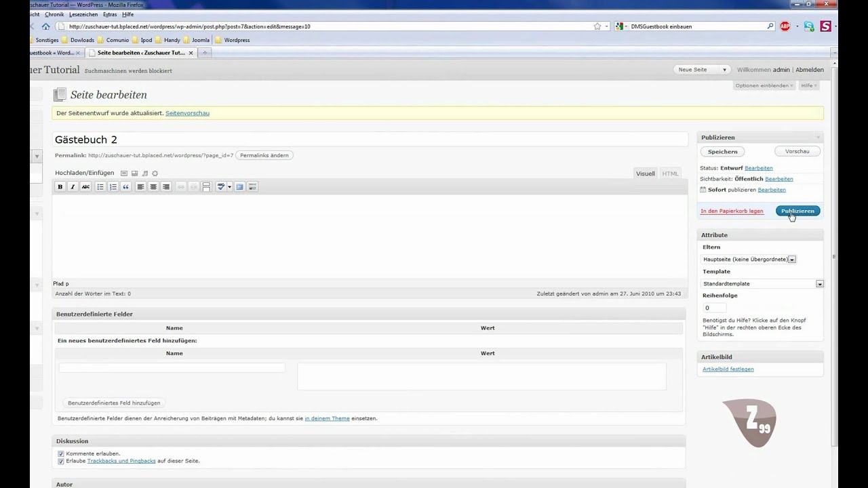Open the Hilfe menu in menu bar
The image size is (868, 488).
(x=127, y=14)
